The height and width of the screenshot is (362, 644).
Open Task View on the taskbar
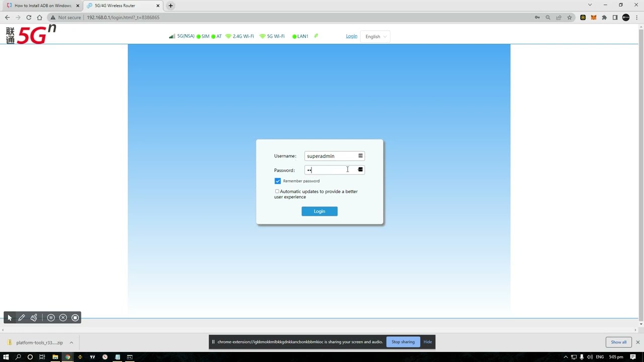click(x=42, y=357)
